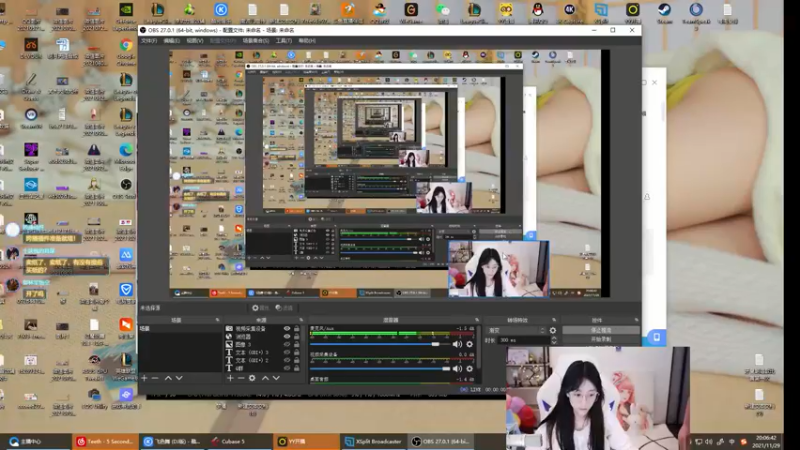Switch to YY开播 in taskbar
This screenshot has height=450, width=800.
pyautogui.click(x=306, y=441)
